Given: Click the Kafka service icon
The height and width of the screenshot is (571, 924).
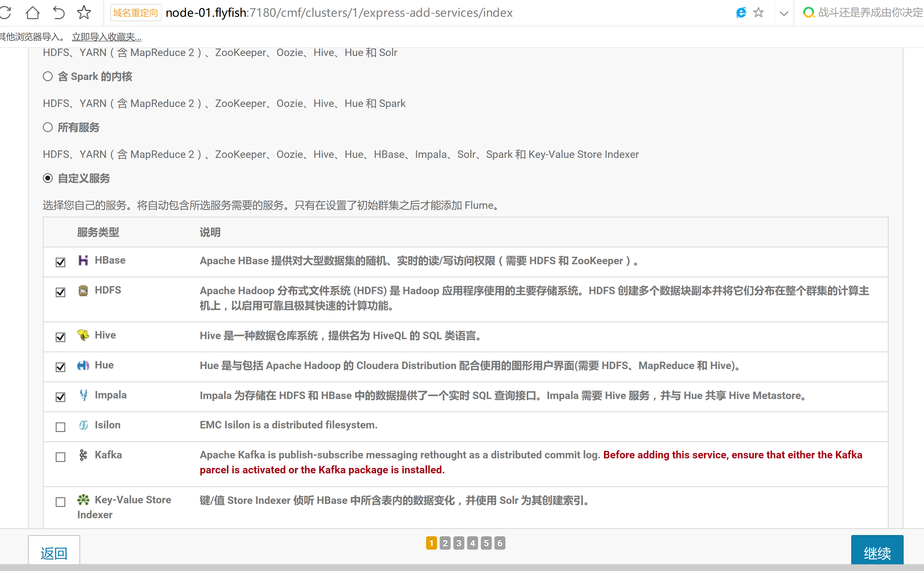Looking at the screenshot, I should (83, 455).
